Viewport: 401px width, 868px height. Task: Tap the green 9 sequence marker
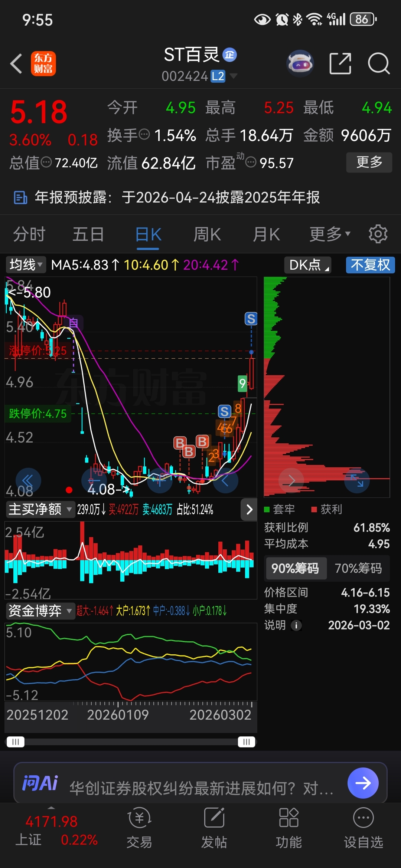click(x=242, y=383)
